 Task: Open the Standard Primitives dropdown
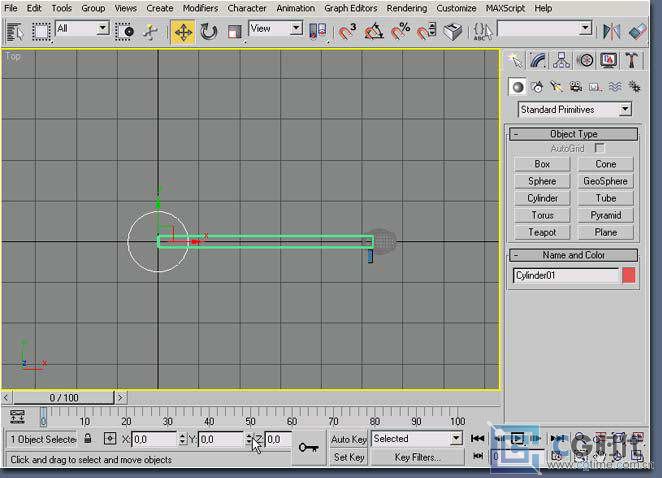pyautogui.click(x=575, y=110)
